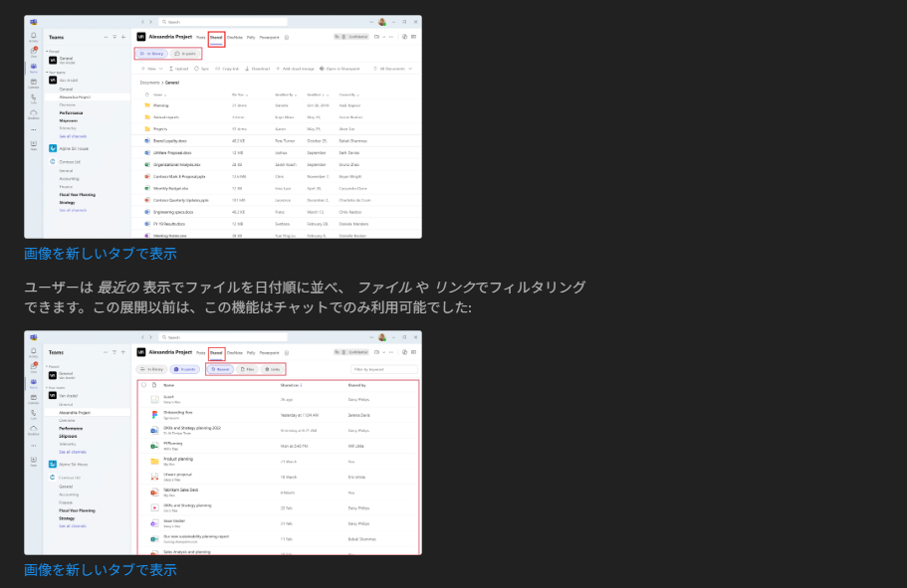Click the PowerPoint icon for Fabrikam Sales Deck
Viewport: 907px width, 588px height.
pyautogui.click(x=154, y=491)
